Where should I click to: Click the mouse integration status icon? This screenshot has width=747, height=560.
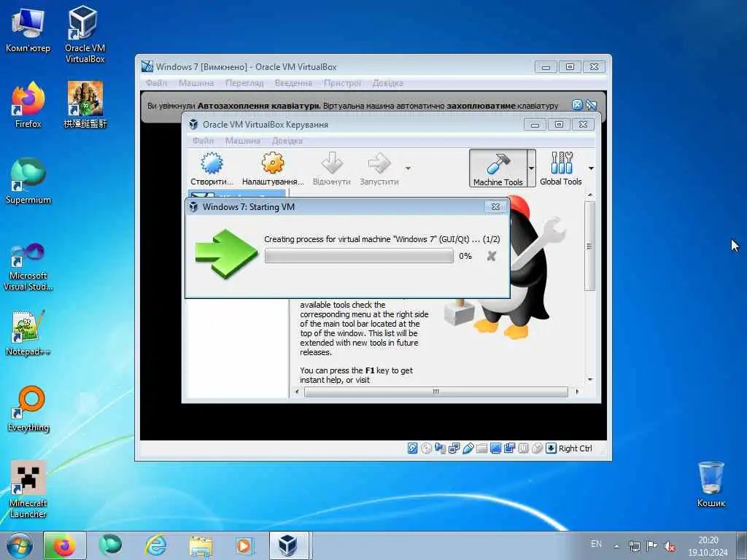tap(537, 448)
